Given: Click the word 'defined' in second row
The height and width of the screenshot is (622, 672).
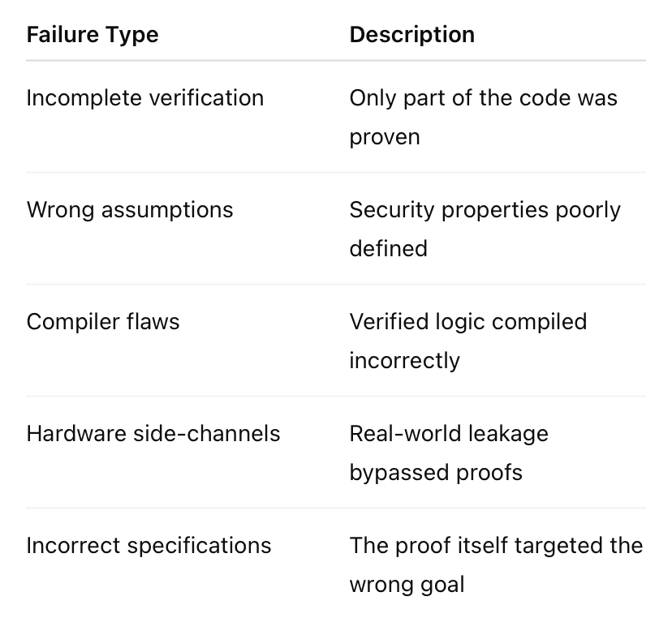Looking at the screenshot, I should pos(388,248).
